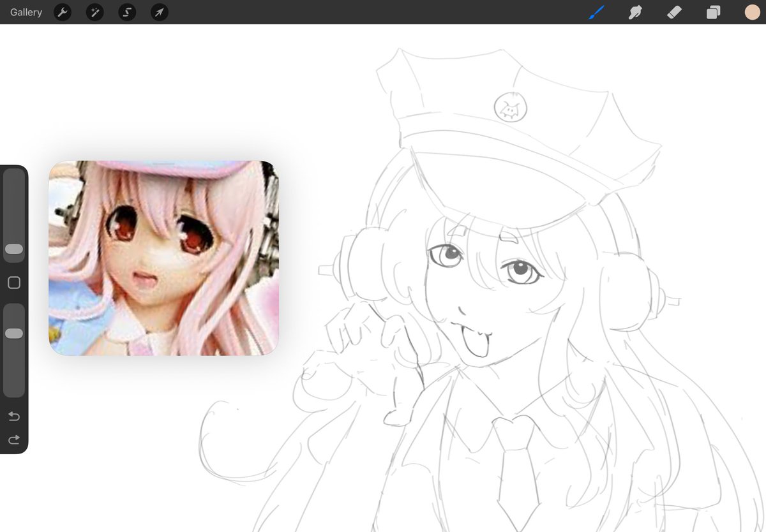766x532 pixels.
Task: Select the Smudge tool
Action: tap(635, 12)
